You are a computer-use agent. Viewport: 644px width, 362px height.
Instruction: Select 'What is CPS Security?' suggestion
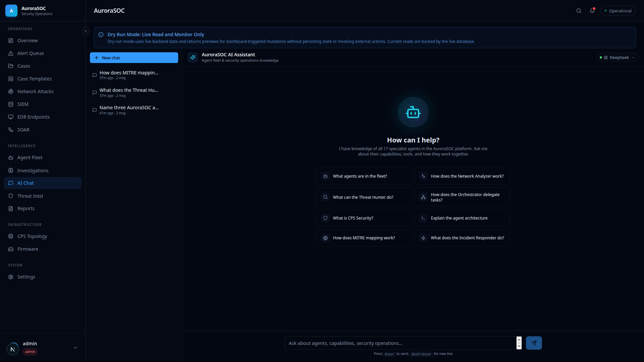(364, 218)
